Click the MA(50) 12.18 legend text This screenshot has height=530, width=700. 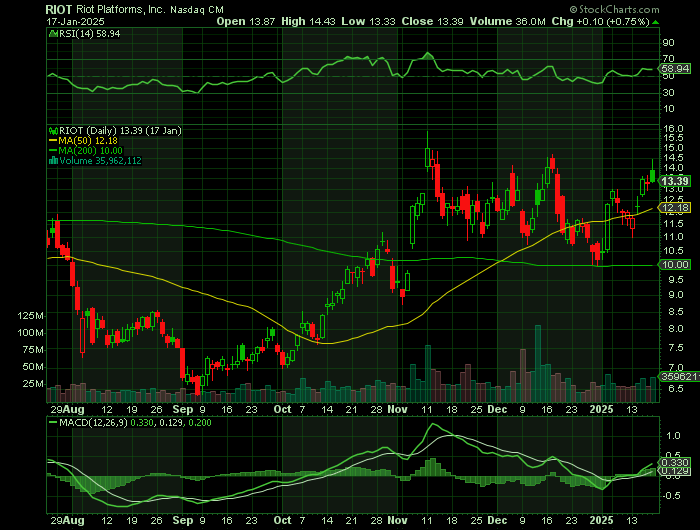click(88, 141)
